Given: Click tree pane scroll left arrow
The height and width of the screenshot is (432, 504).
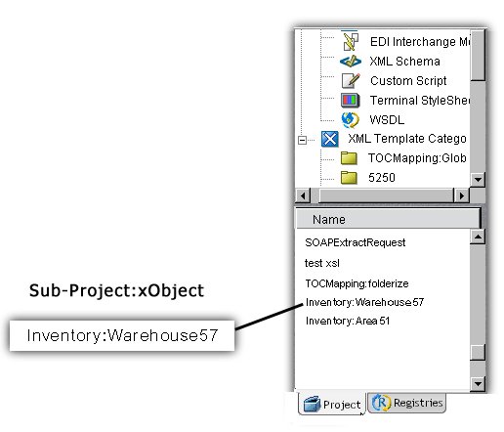Looking at the screenshot, I should (303, 195).
